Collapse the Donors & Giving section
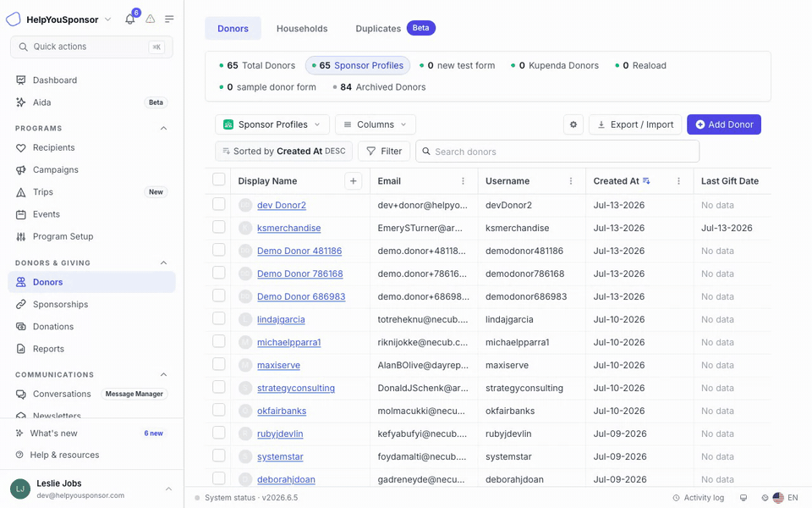This screenshot has width=812, height=508. click(163, 263)
